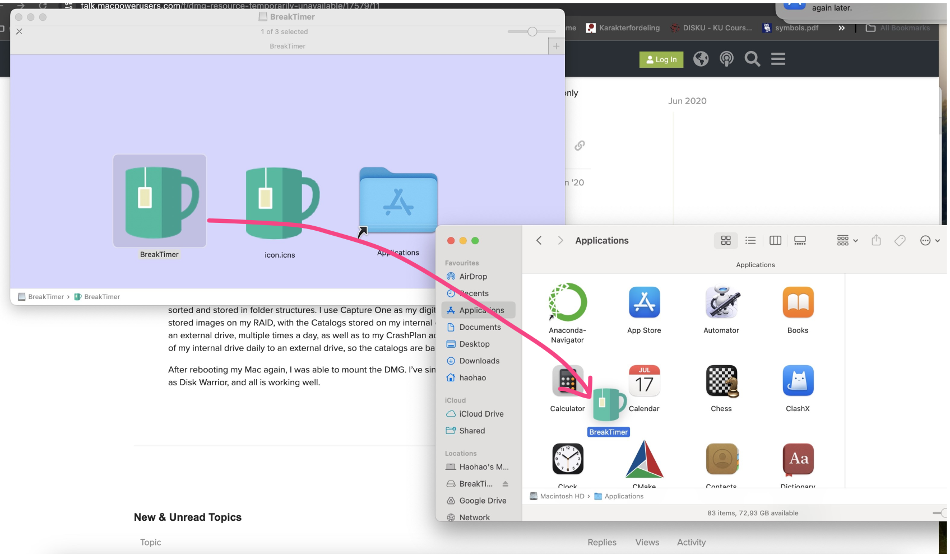
Task: Launch the CMake application
Action: (644, 459)
